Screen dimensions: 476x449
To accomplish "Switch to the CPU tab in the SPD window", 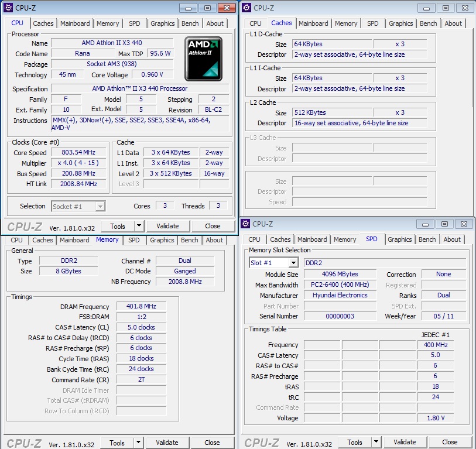I will pyautogui.click(x=254, y=239).
